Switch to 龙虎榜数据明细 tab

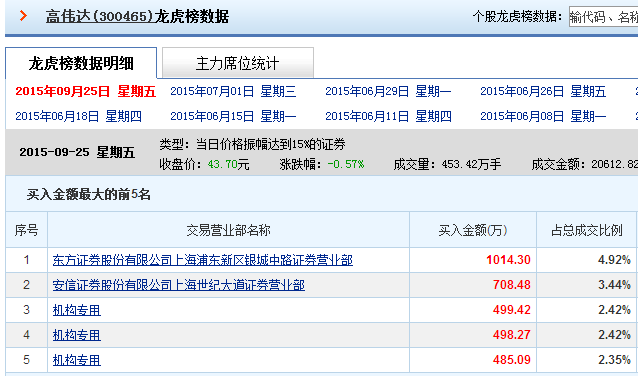81,63
